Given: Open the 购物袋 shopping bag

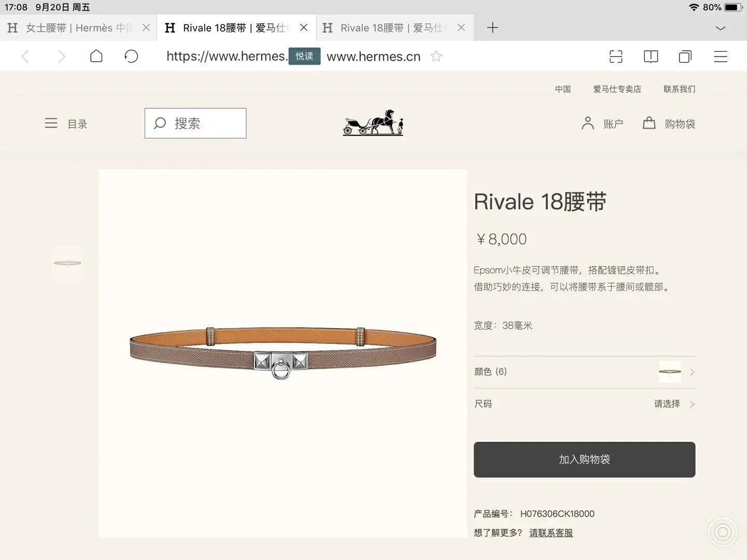Looking at the screenshot, I should point(669,123).
